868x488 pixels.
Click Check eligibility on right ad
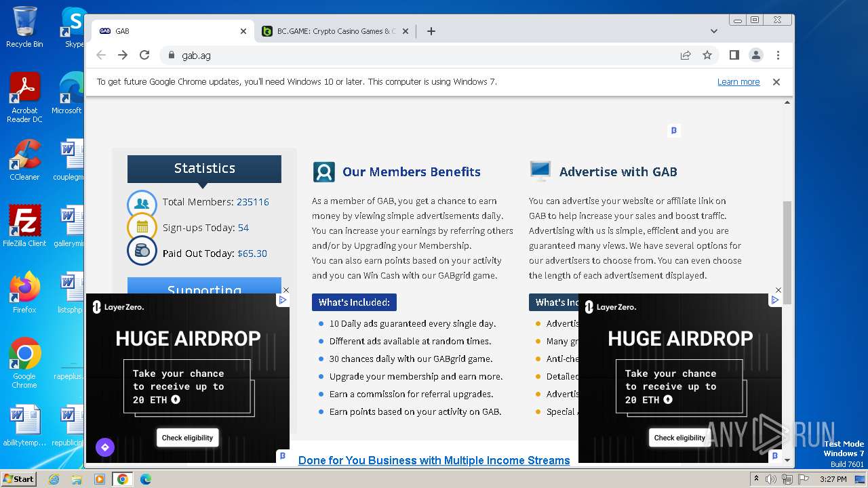click(679, 438)
